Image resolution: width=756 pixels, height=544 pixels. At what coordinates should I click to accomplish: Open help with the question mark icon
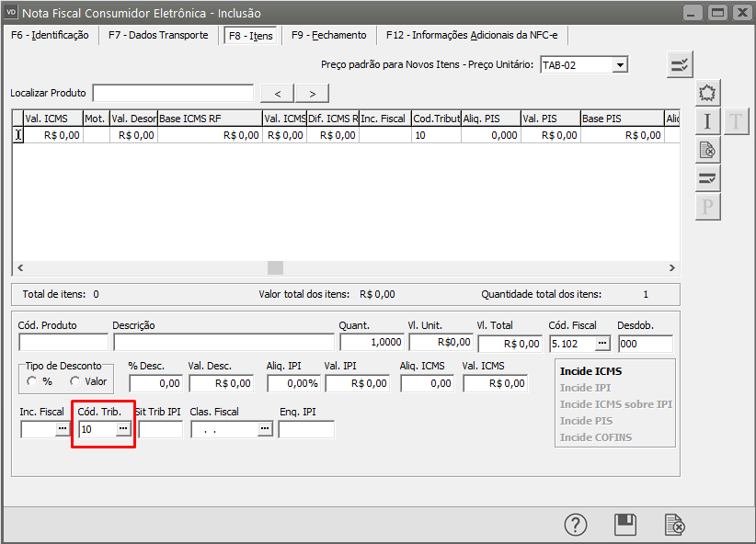pyautogui.click(x=576, y=525)
